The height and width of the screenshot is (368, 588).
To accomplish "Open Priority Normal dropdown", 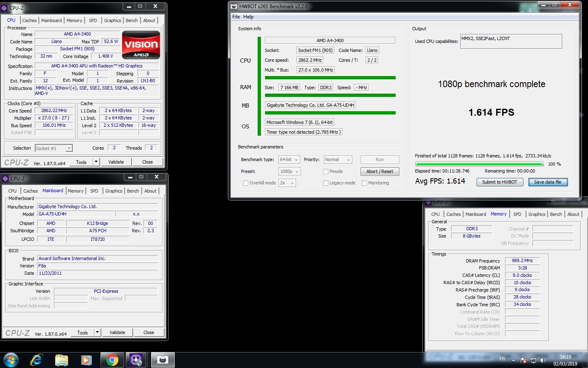I will (x=338, y=159).
